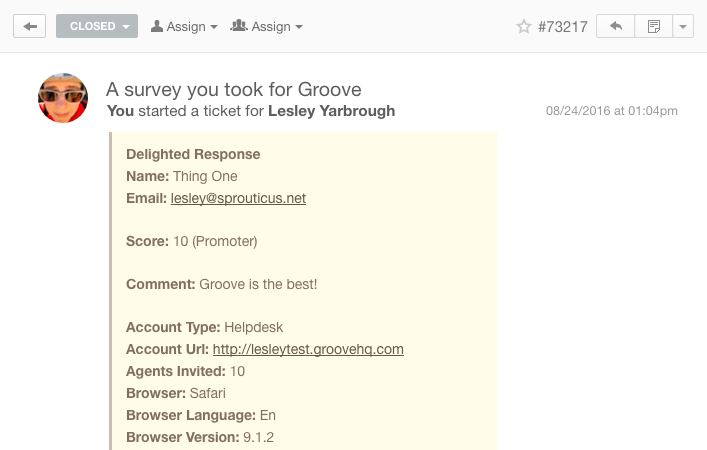This screenshot has width=707, height=450.
Task: Click the 'Browser Language: En' line
Action: pyautogui.click(x=201, y=415)
